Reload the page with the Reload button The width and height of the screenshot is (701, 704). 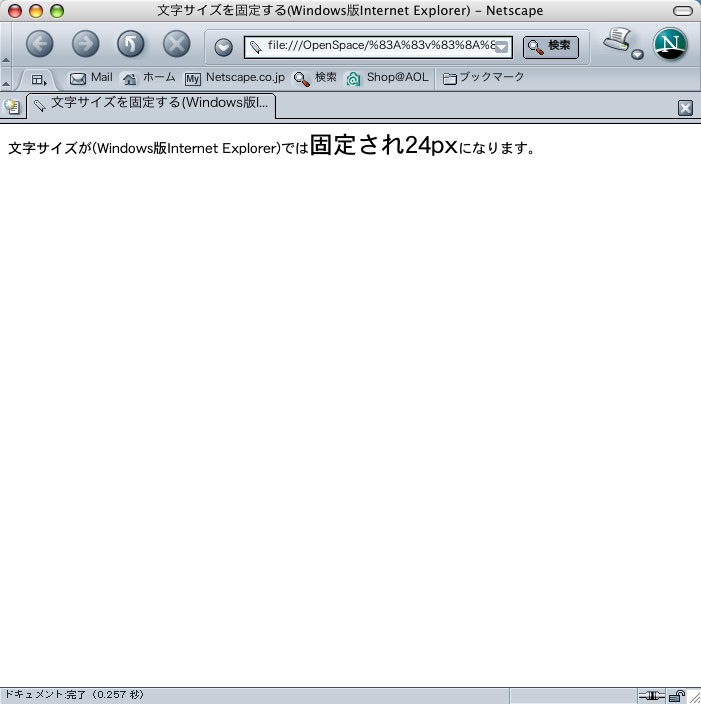click(131, 44)
